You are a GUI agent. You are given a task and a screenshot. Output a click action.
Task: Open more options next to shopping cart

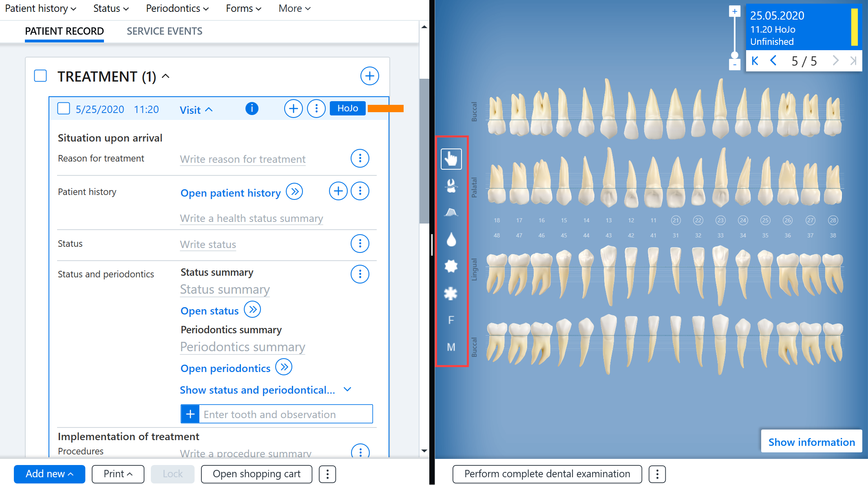tap(327, 474)
